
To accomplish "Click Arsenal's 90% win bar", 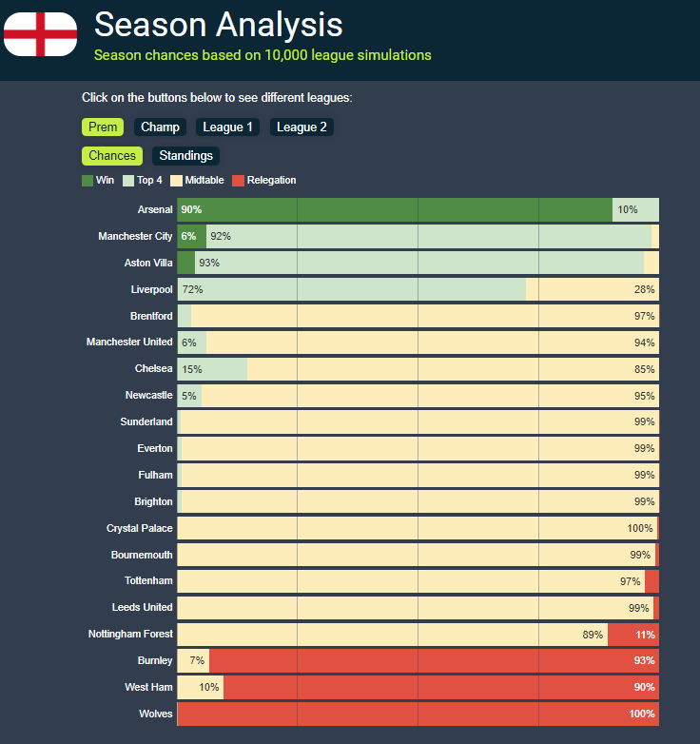I will [x=395, y=209].
